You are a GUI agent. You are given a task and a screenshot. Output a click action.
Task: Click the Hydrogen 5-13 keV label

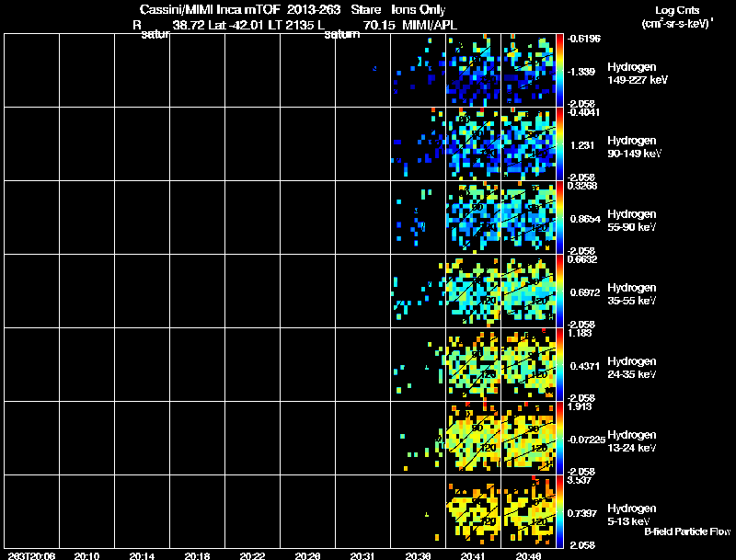tap(632, 515)
